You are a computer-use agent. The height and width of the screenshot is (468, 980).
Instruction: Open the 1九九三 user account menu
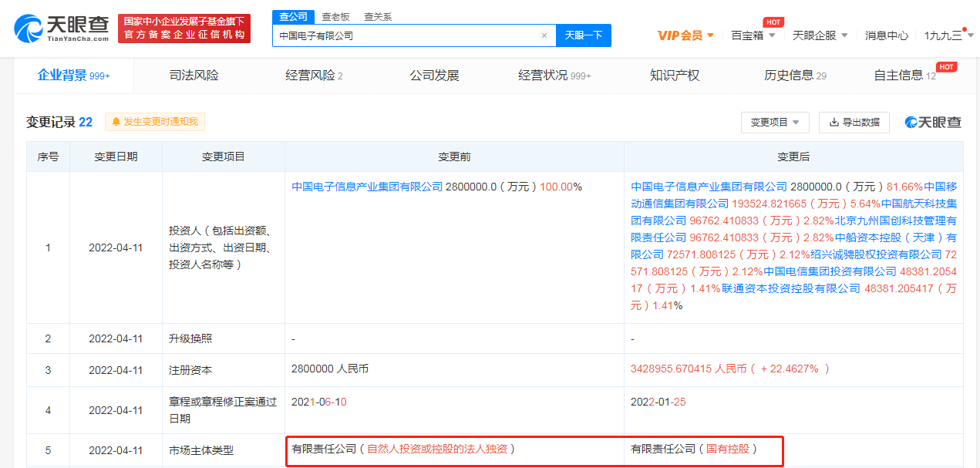click(949, 35)
